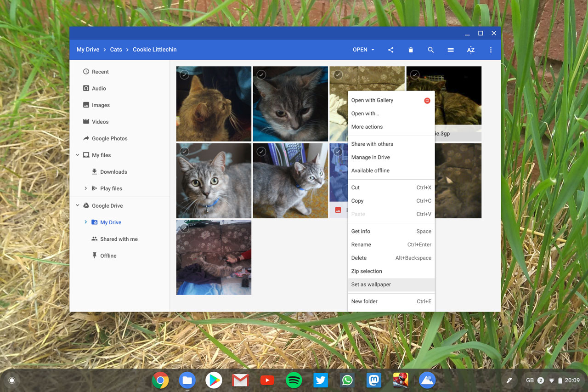Screen dimensions: 588x392
Task: Select Zip selection in context menu
Action: 366,271
